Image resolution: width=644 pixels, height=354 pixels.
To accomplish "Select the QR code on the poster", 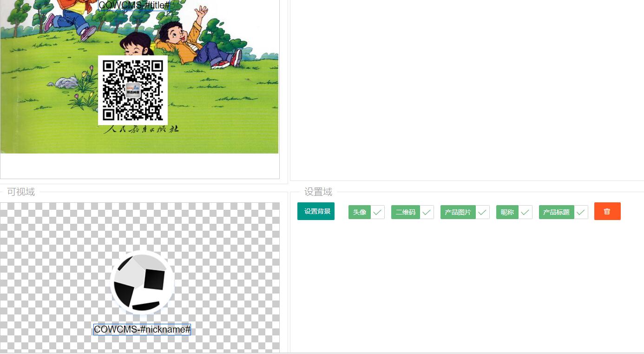I will [x=133, y=90].
